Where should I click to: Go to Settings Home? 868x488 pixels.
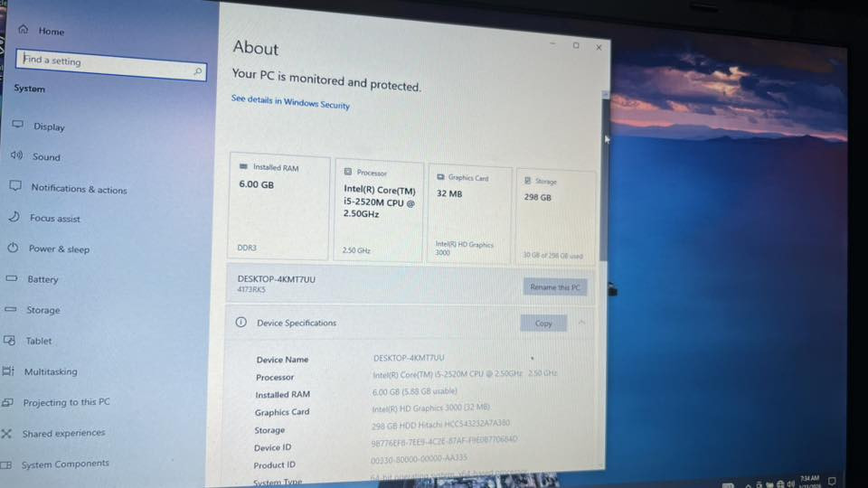(x=51, y=32)
